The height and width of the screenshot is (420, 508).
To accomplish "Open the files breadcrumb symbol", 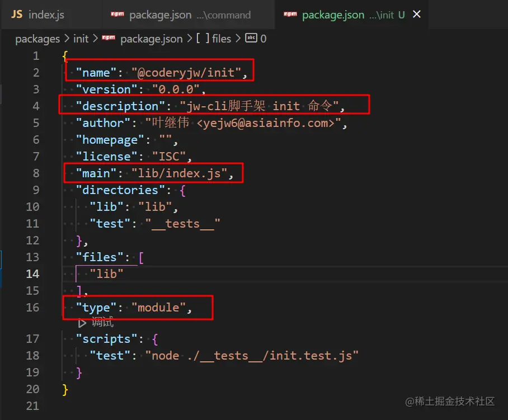I will pos(222,39).
